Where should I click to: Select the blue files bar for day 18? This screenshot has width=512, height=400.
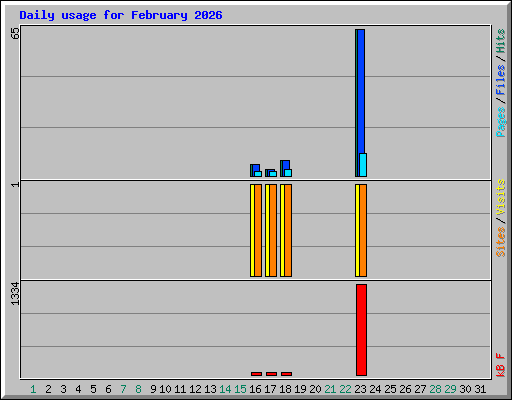coord(286,165)
